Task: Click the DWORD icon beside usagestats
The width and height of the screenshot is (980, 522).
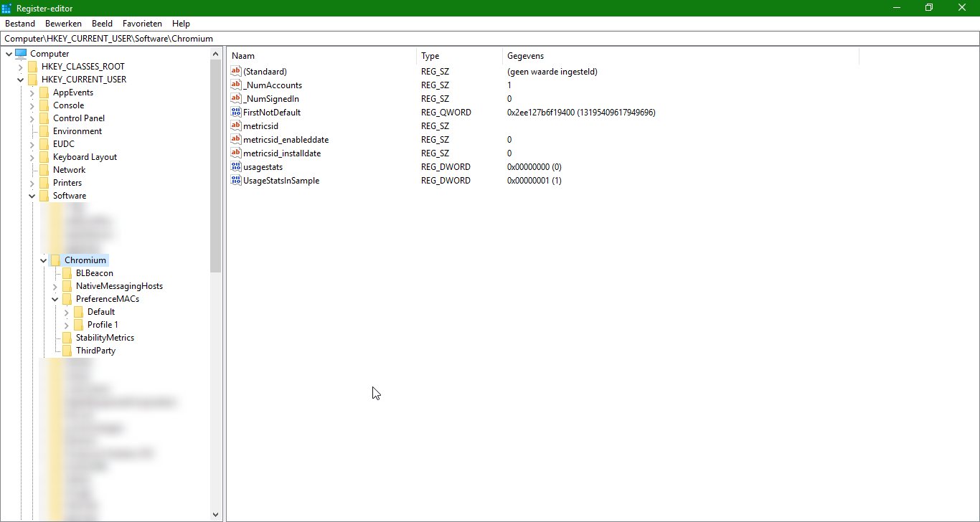Action: click(x=235, y=166)
